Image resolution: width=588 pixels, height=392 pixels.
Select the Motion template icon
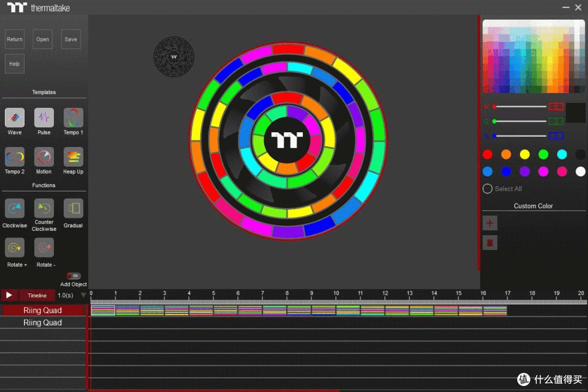pyautogui.click(x=44, y=157)
